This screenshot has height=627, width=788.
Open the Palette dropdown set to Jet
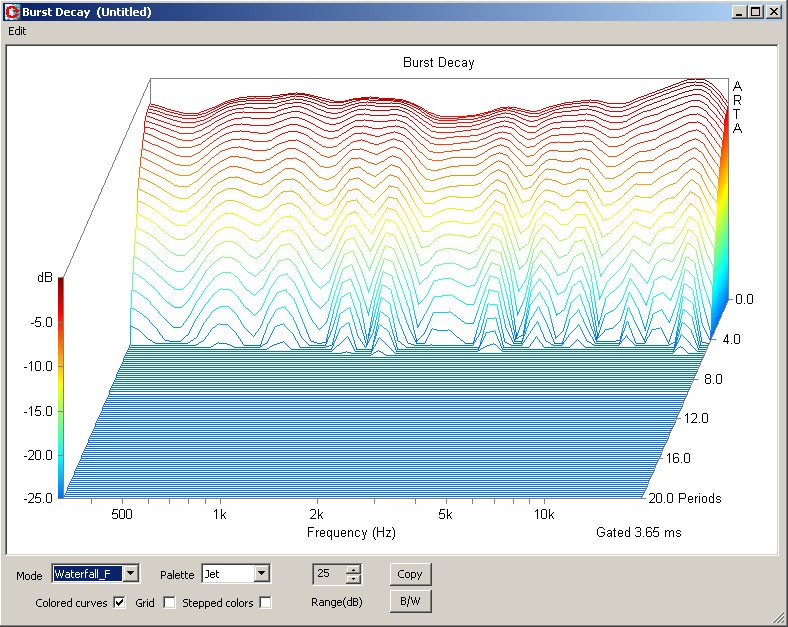click(261, 573)
